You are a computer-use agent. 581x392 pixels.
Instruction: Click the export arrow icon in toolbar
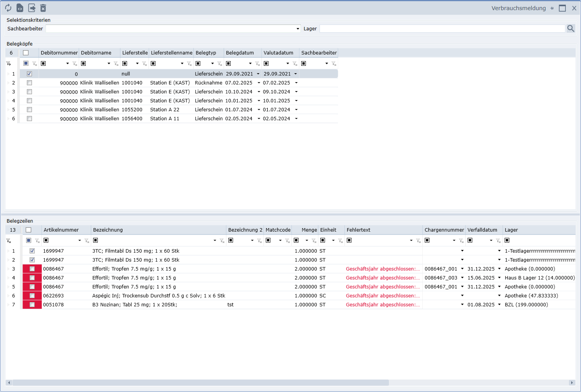[x=32, y=8]
